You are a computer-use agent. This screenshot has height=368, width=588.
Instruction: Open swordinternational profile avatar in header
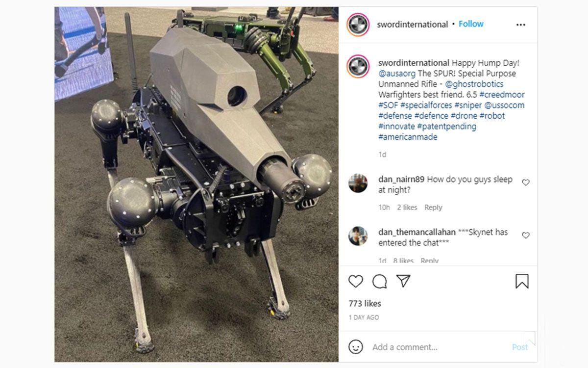click(x=358, y=25)
